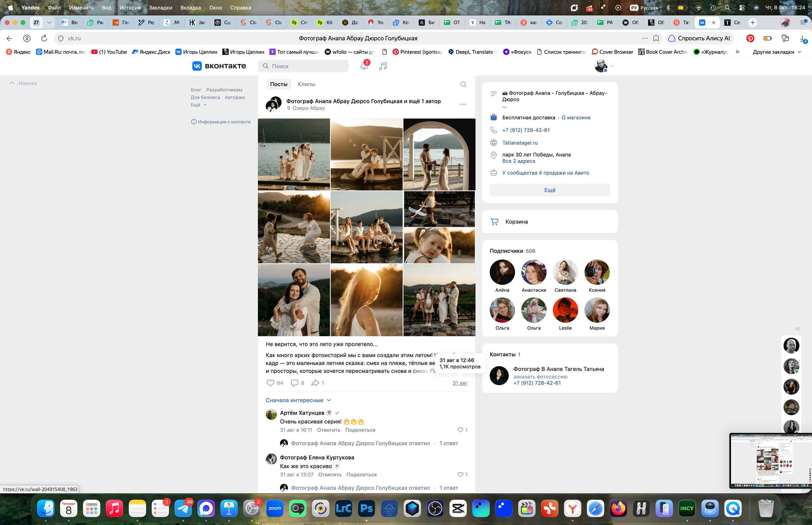812x525 pixels.
Task: Open VK notifications bell
Action: (364, 66)
